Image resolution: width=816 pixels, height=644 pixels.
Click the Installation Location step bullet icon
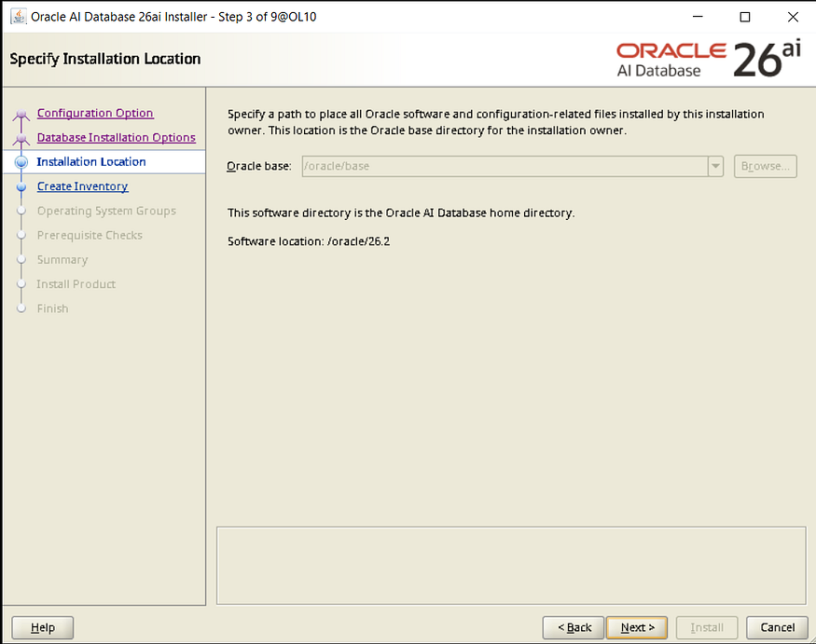(x=21, y=162)
